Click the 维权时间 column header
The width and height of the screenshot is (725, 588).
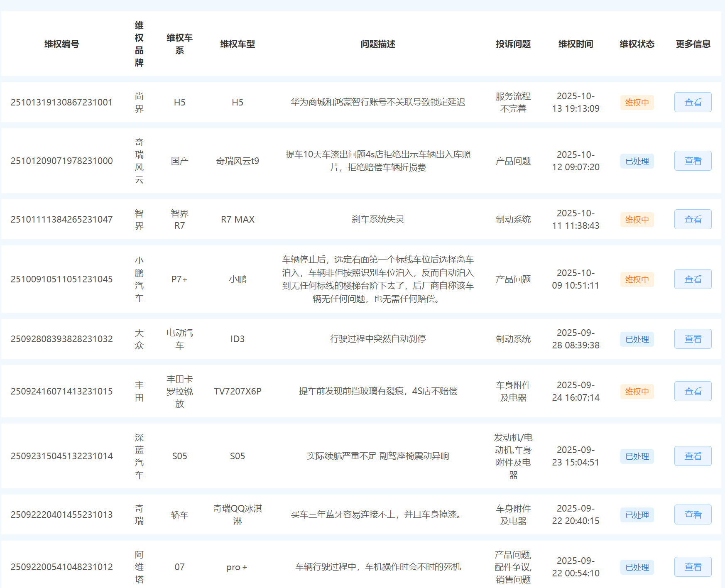point(576,44)
